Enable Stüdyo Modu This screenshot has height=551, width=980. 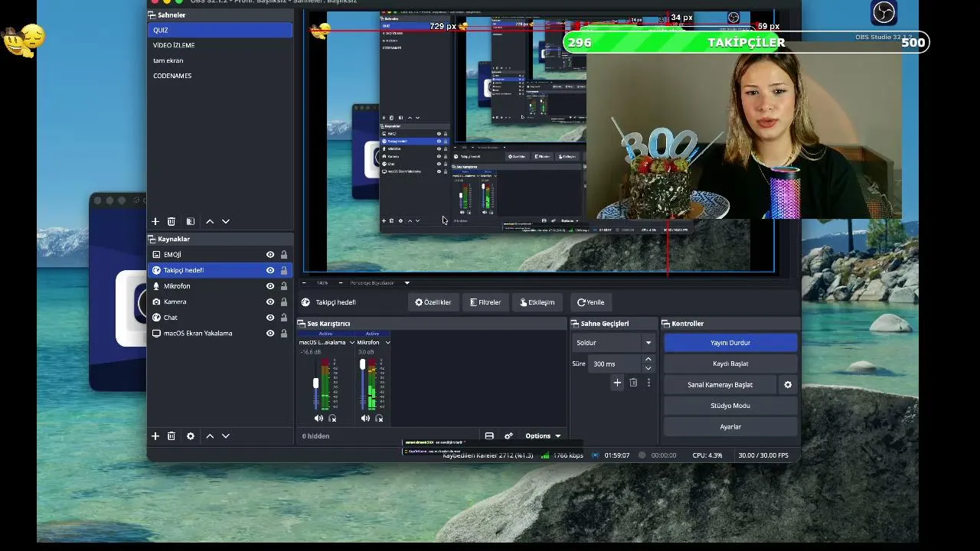[x=730, y=406]
